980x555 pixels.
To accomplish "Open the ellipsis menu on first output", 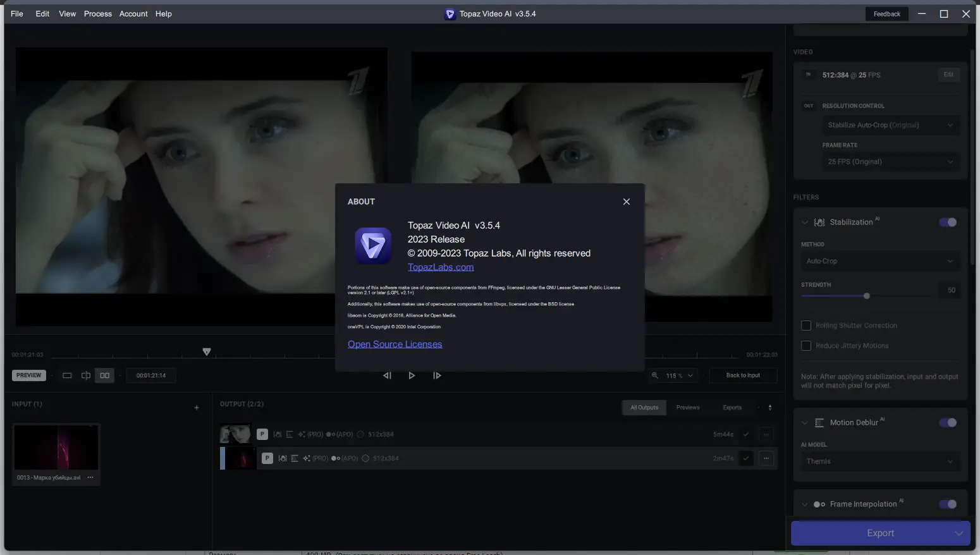I will point(766,434).
